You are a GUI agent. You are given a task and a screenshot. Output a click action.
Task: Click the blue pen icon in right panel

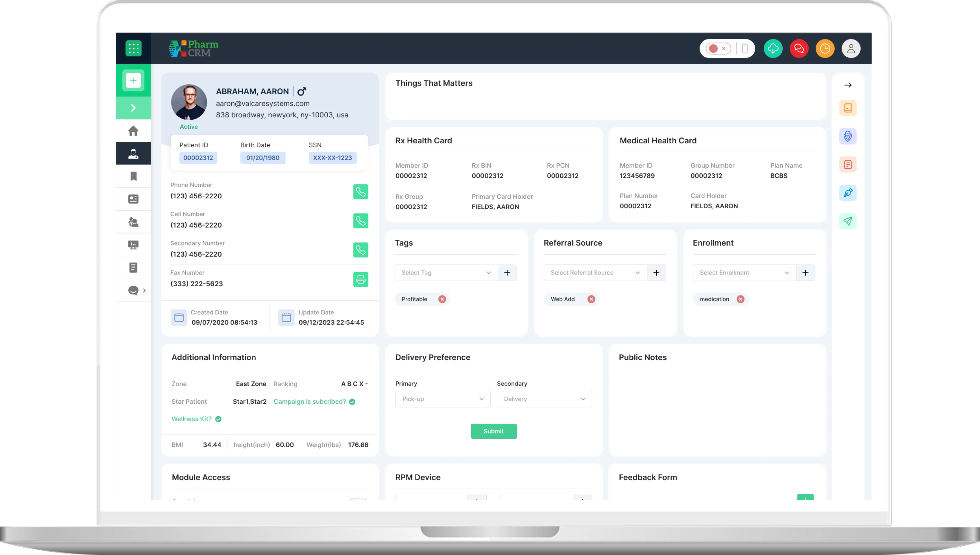[848, 193]
